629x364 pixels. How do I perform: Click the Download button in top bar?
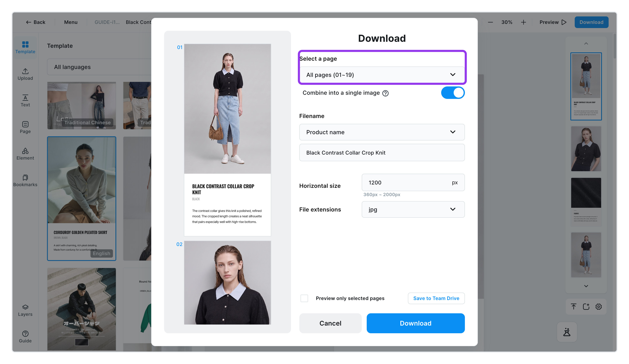(591, 22)
